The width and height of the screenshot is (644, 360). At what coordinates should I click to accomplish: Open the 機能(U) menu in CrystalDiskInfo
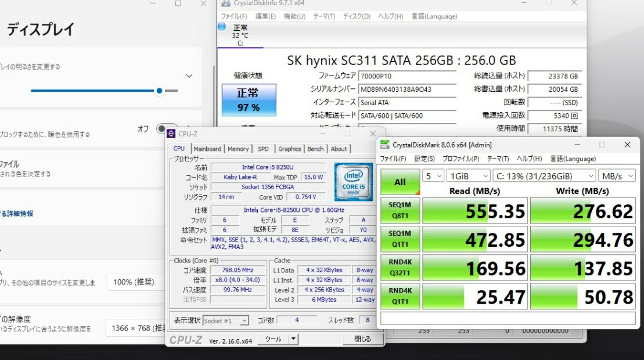tap(294, 16)
